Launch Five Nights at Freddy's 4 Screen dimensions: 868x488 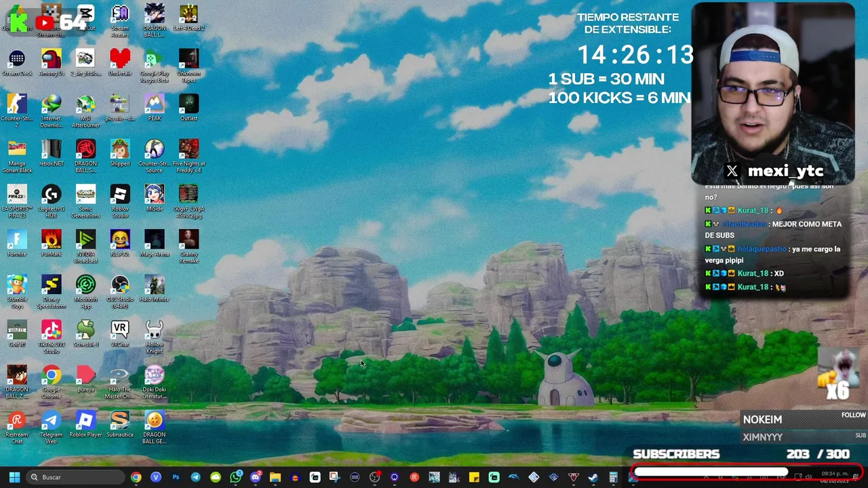click(x=189, y=157)
